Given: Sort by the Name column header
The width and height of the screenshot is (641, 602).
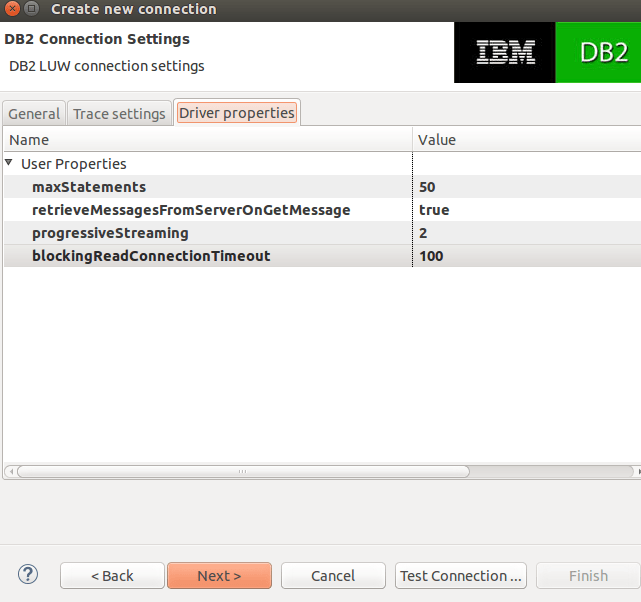Looking at the screenshot, I should [208, 140].
